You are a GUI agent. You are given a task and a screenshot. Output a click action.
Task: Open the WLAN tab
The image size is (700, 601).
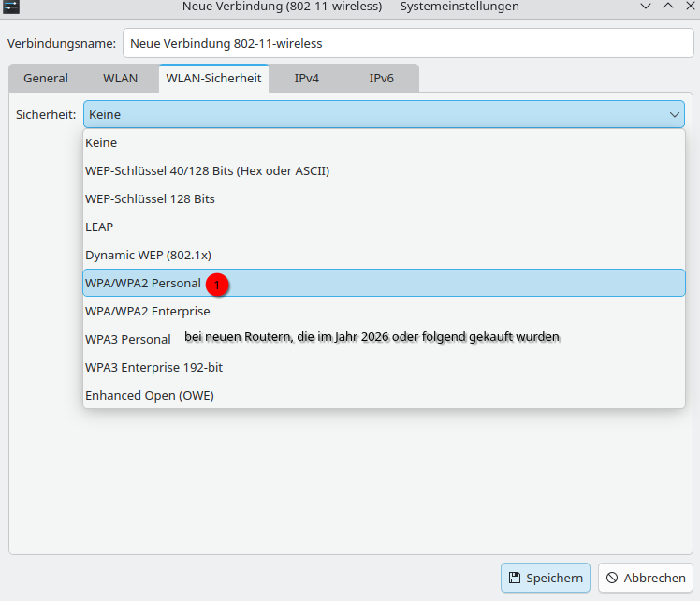(x=120, y=79)
